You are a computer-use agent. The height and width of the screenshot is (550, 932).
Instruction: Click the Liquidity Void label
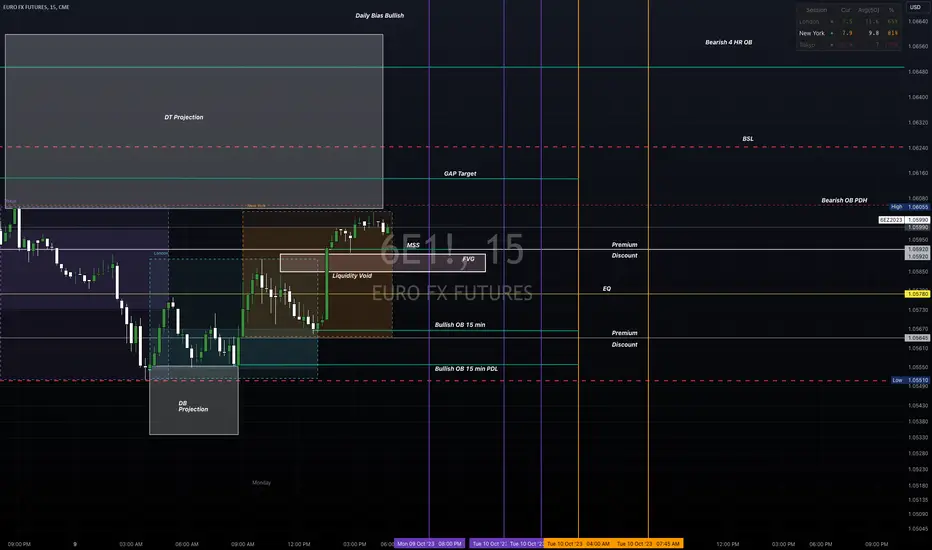click(352, 276)
